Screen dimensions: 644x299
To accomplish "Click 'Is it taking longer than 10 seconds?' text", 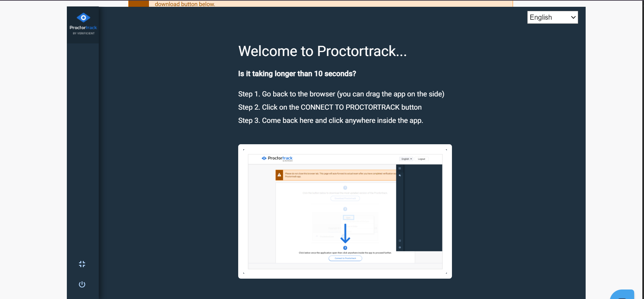I will (297, 74).
